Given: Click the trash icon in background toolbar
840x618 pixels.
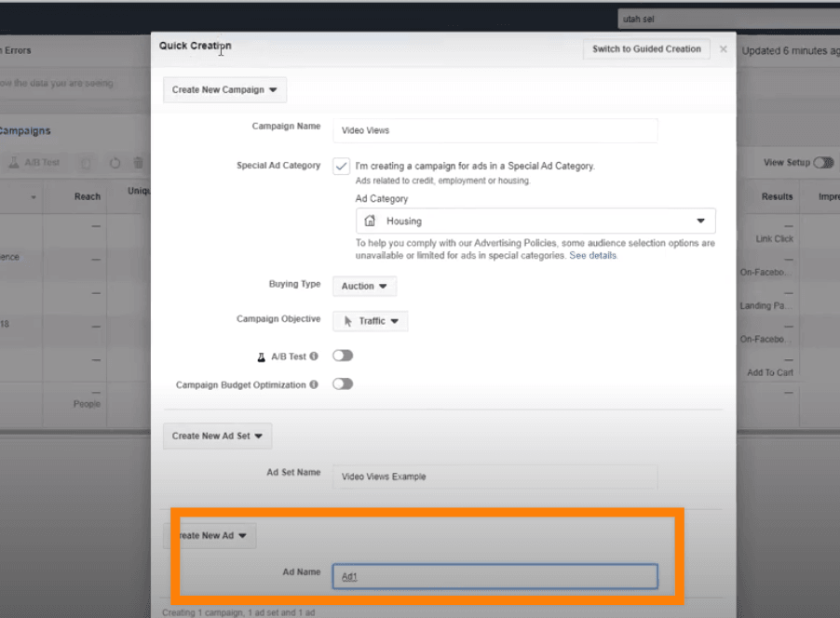Looking at the screenshot, I should (x=138, y=162).
